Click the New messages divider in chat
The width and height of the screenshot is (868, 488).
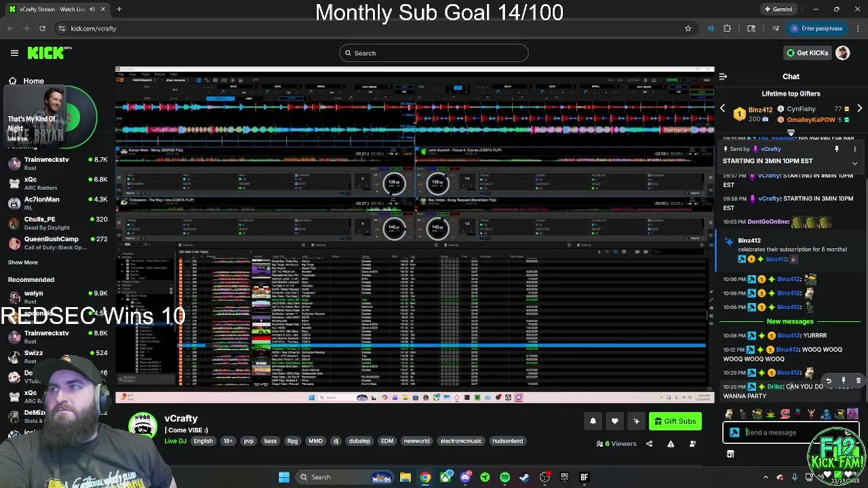coord(790,321)
